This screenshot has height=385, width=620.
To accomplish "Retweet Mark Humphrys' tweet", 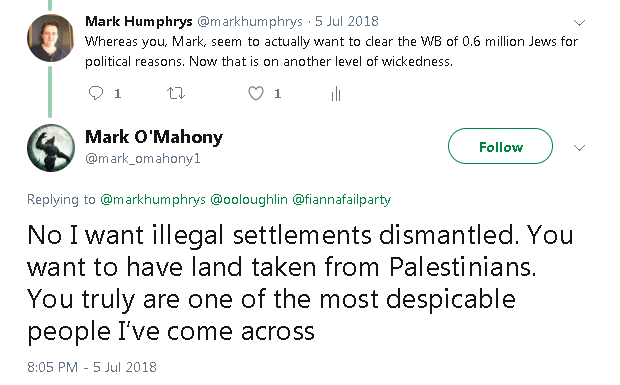I will tap(176, 93).
